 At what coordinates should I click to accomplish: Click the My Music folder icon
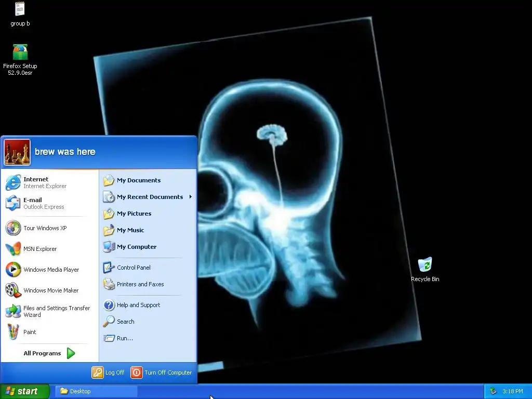(x=109, y=230)
